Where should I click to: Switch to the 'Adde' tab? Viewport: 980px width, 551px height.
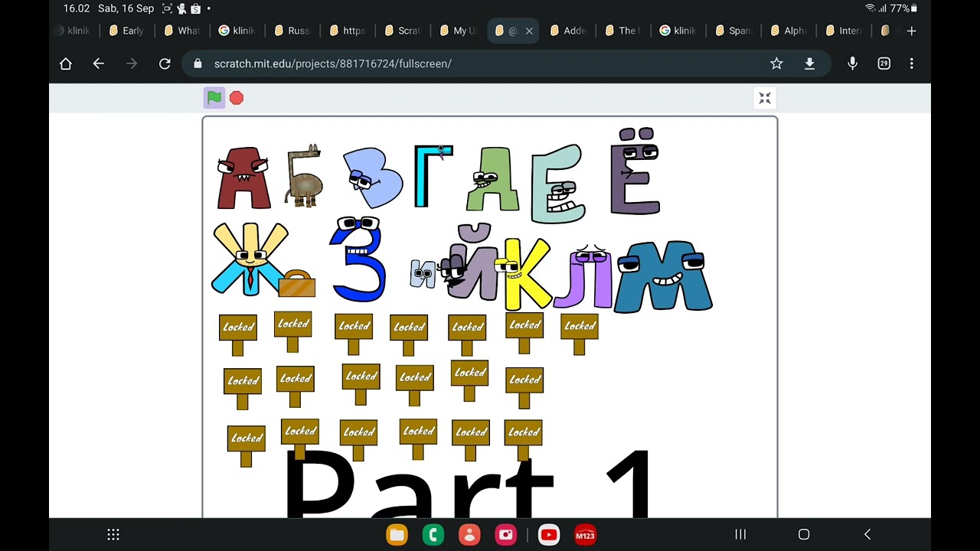567,31
